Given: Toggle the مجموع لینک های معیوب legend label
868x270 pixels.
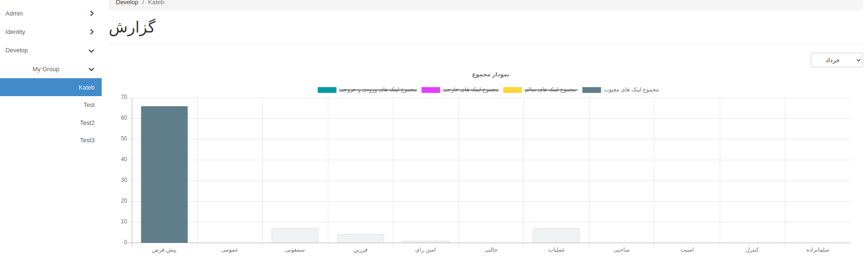Looking at the screenshot, I should tap(631, 90).
